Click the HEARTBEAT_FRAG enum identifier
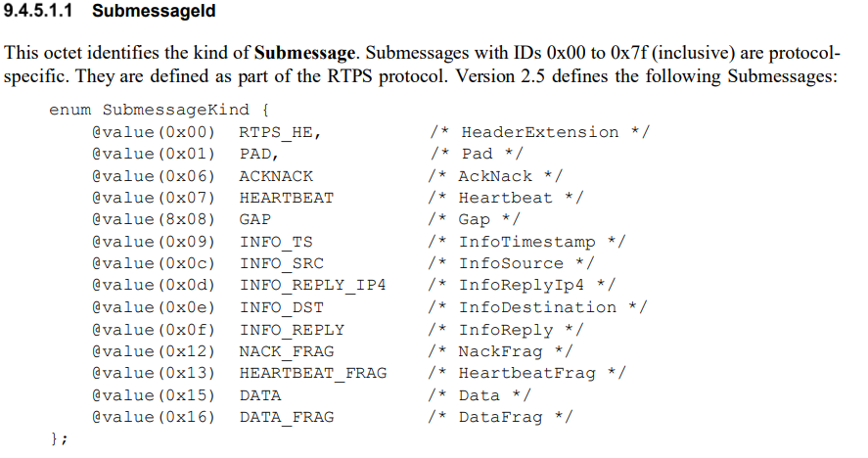The height and width of the screenshot is (458, 868). point(312,373)
